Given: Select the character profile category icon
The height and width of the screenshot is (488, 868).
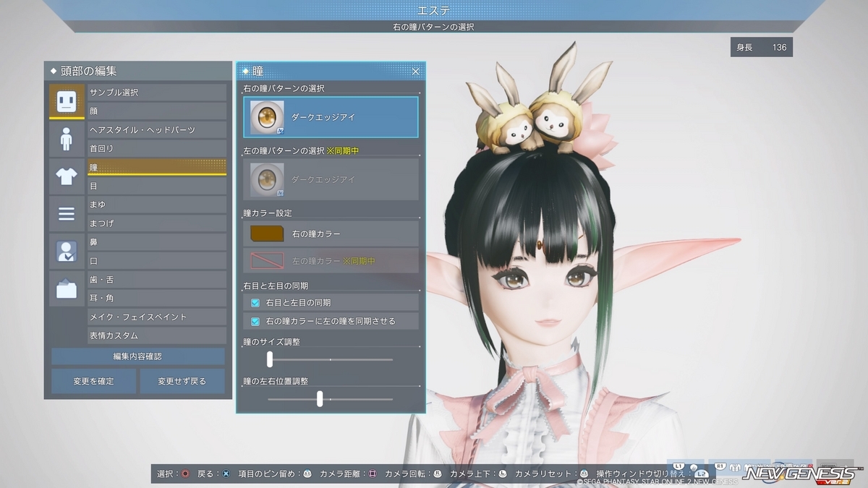Looking at the screenshot, I should [x=67, y=252].
